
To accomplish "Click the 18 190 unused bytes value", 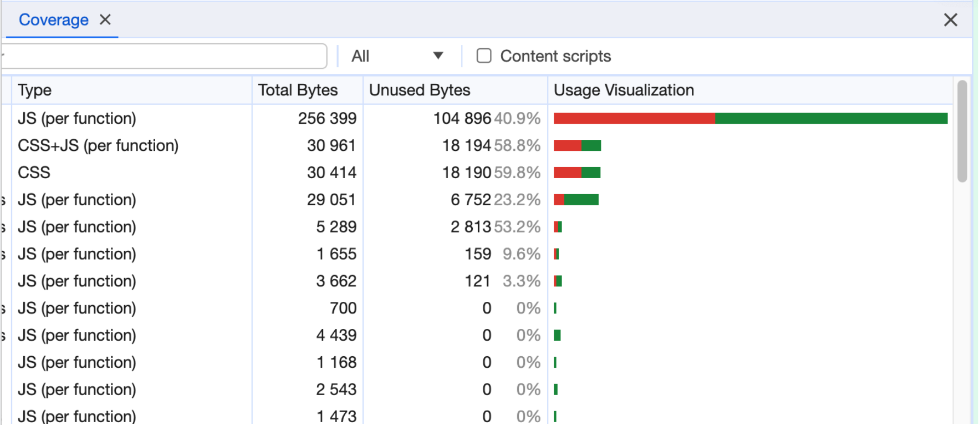I will tap(467, 173).
